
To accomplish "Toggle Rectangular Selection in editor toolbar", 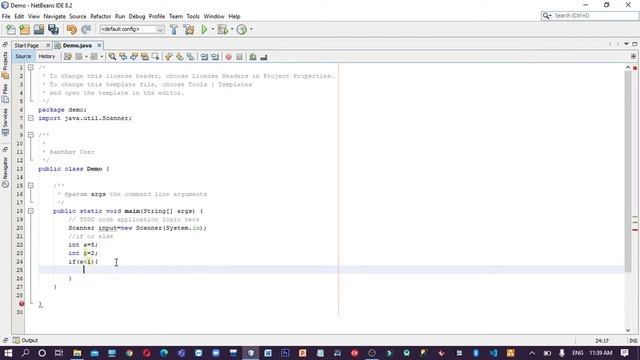I will tap(156, 57).
